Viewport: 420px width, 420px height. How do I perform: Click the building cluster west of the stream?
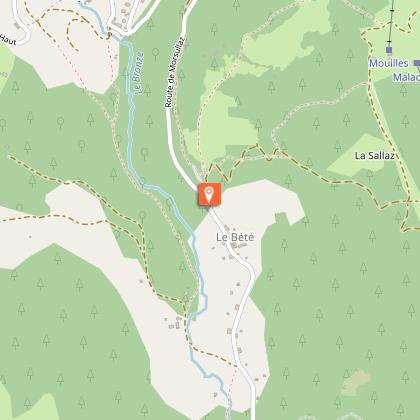176,323
